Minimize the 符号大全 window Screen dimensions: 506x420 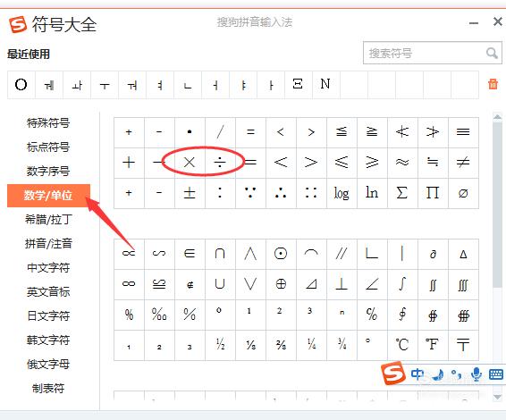click(474, 23)
